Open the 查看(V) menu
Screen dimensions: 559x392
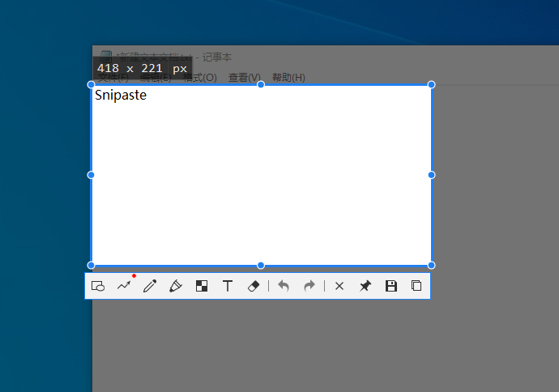click(x=244, y=78)
